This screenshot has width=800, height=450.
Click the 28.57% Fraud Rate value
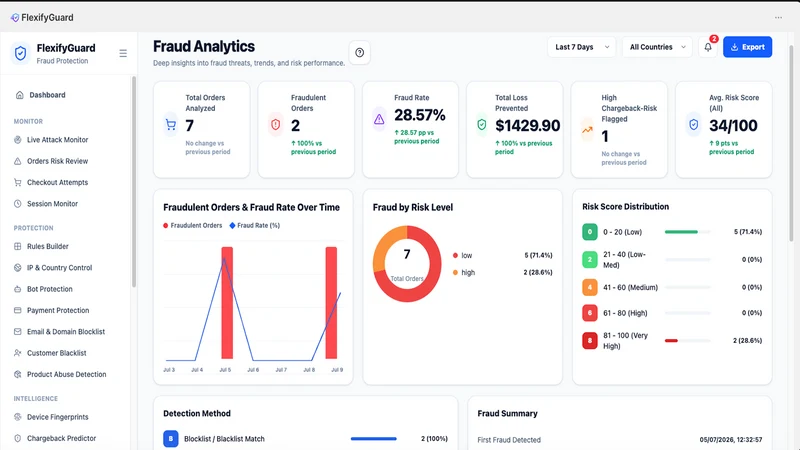(x=419, y=115)
